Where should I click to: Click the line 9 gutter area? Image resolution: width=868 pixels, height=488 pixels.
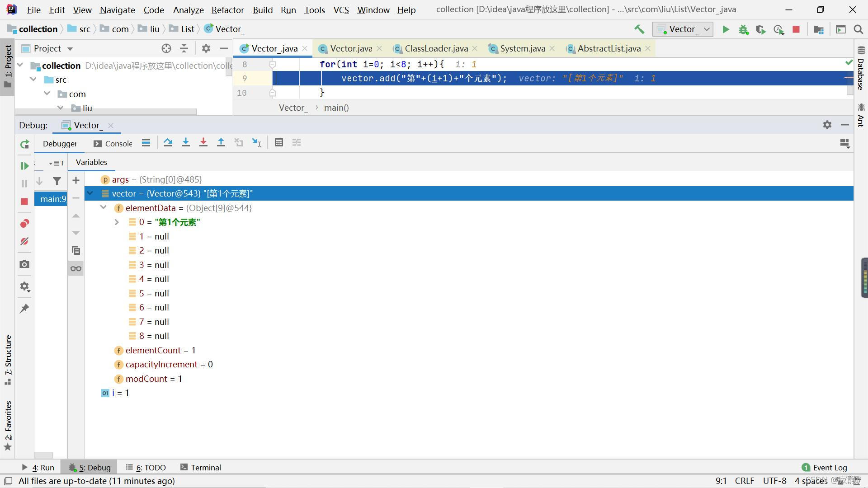[x=253, y=79]
